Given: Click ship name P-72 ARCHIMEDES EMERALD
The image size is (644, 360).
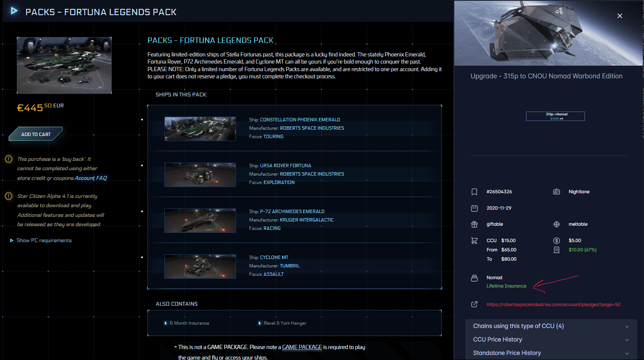Looking at the screenshot, I should click(x=292, y=211).
